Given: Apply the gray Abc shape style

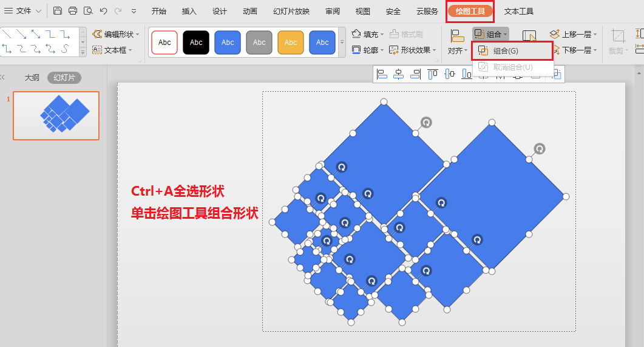Looking at the screenshot, I should (x=259, y=43).
